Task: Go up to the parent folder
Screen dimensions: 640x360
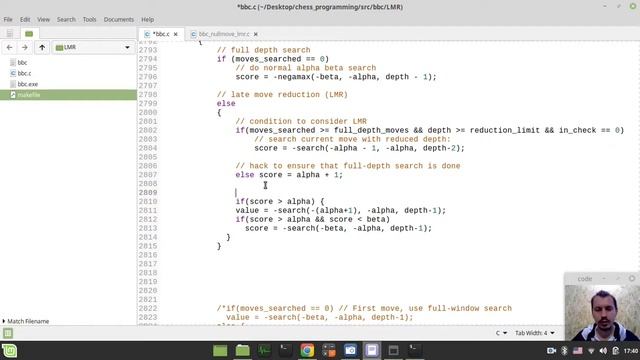Action: [x=42, y=48]
